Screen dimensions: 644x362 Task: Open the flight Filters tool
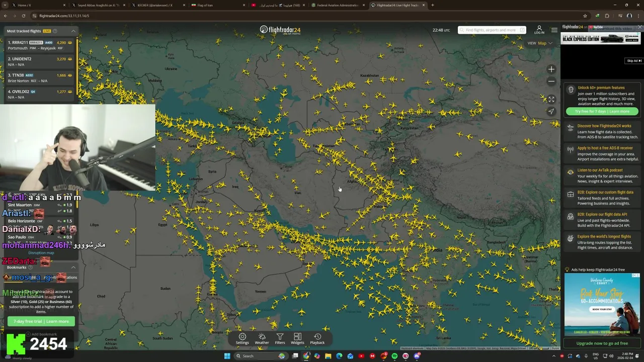coord(280,339)
